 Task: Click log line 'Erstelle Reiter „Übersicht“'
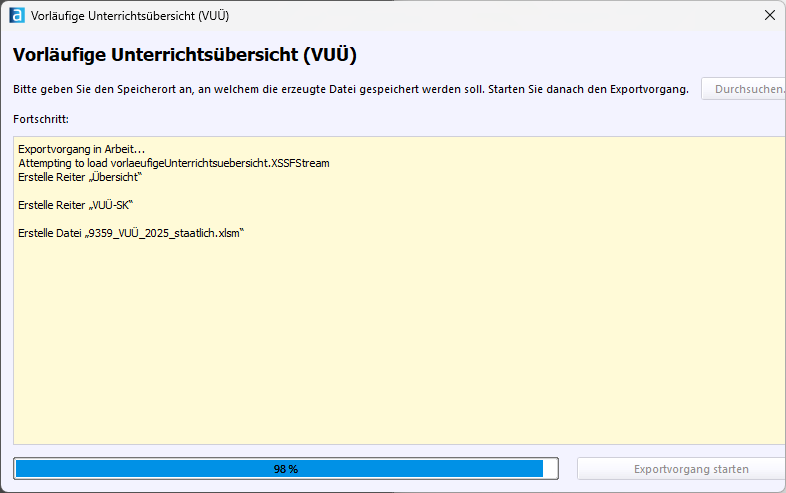[x=81, y=177]
